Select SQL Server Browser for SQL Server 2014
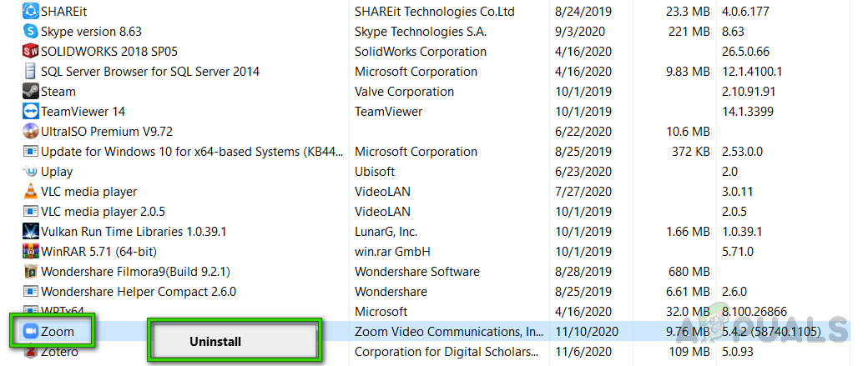 click(149, 72)
